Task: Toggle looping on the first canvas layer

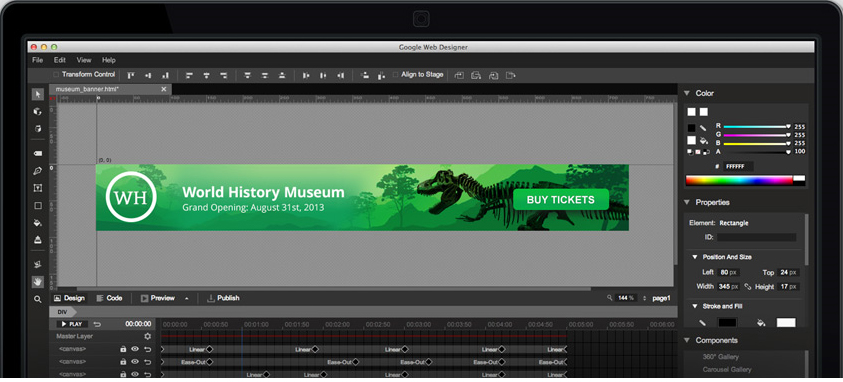Action: coord(147,349)
